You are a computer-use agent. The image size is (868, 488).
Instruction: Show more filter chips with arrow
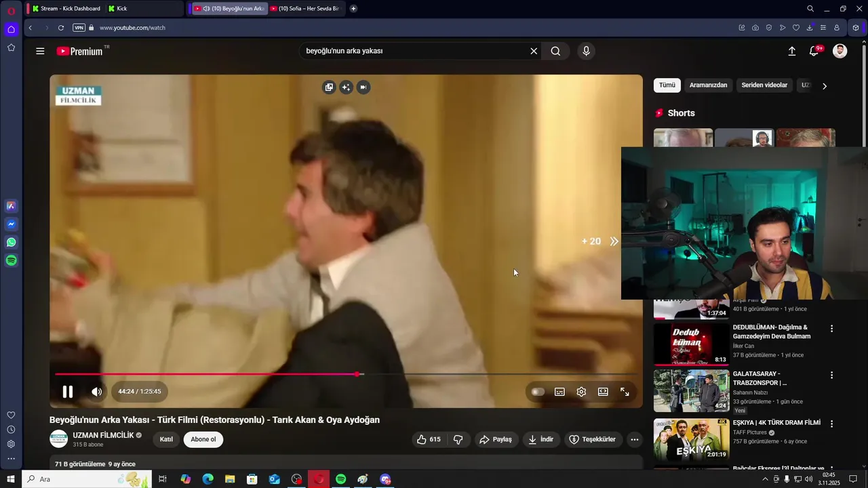(x=825, y=86)
